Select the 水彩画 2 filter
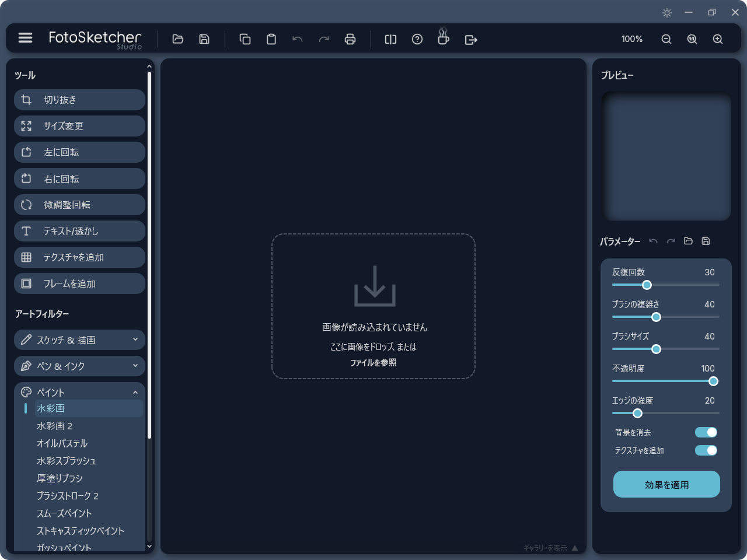The height and width of the screenshot is (560, 747). pyautogui.click(x=54, y=426)
